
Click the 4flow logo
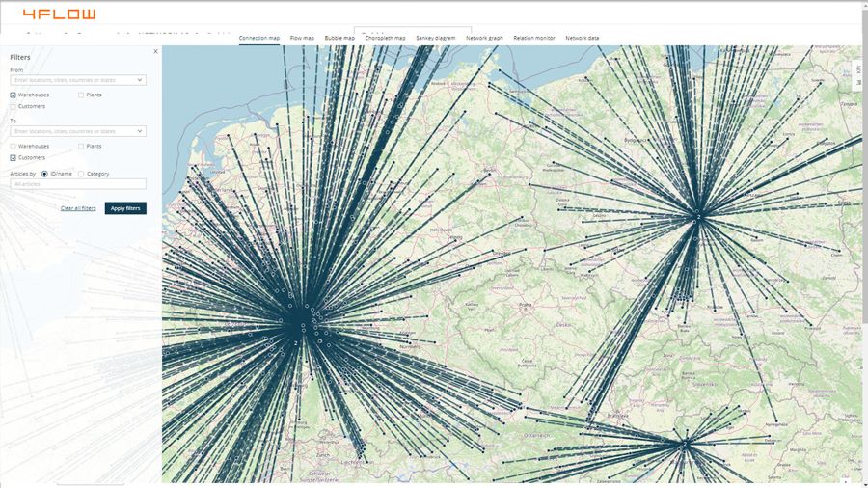point(59,14)
